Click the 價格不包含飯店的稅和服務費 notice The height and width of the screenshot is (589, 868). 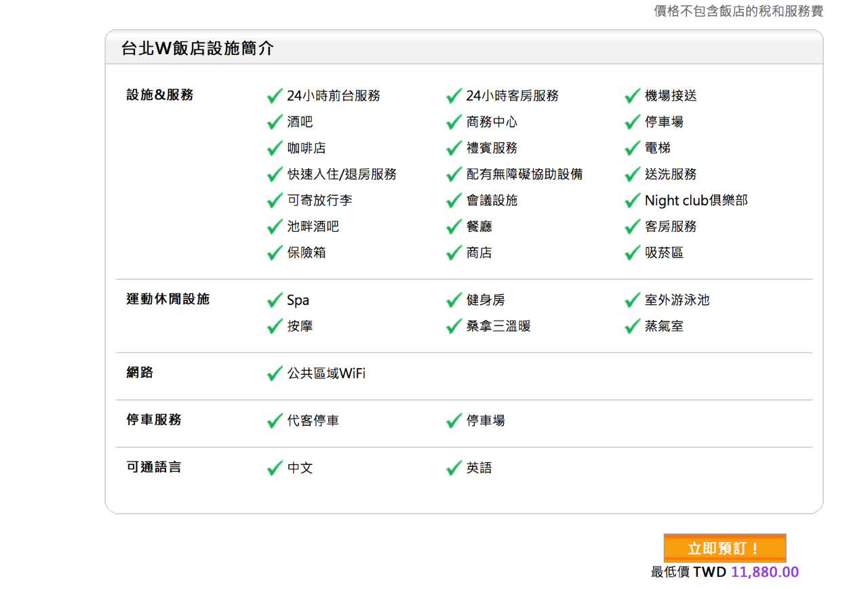738,12
